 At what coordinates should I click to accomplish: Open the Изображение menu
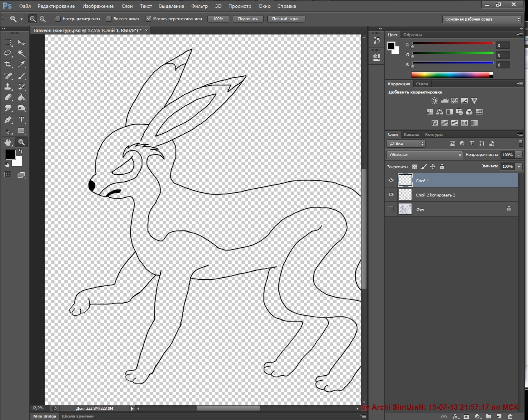98,6
